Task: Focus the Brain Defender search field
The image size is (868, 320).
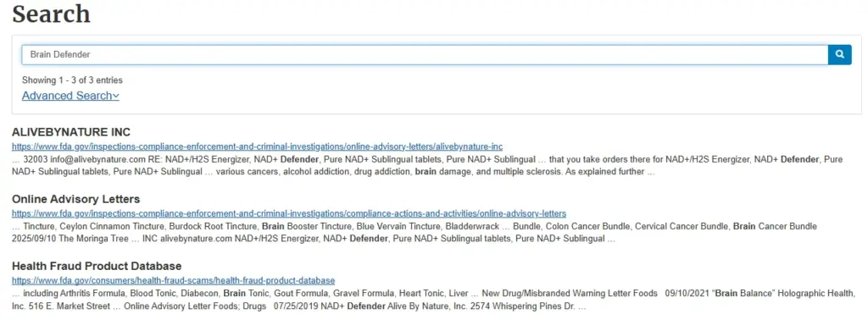Action: 425,55
